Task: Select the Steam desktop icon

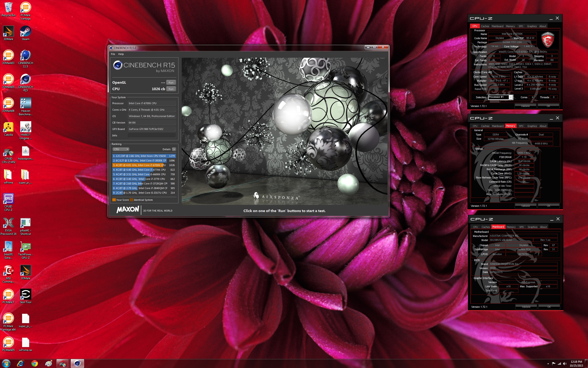Action: coord(25,33)
